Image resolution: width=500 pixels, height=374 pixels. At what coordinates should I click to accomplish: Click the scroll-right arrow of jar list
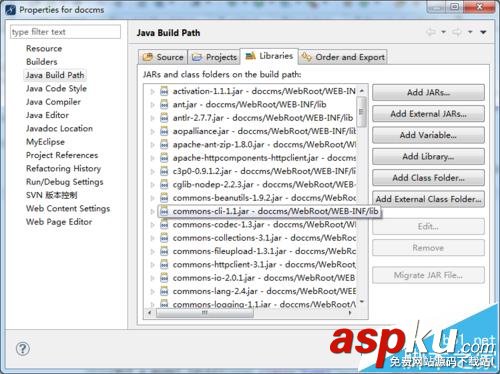tap(350, 313)
